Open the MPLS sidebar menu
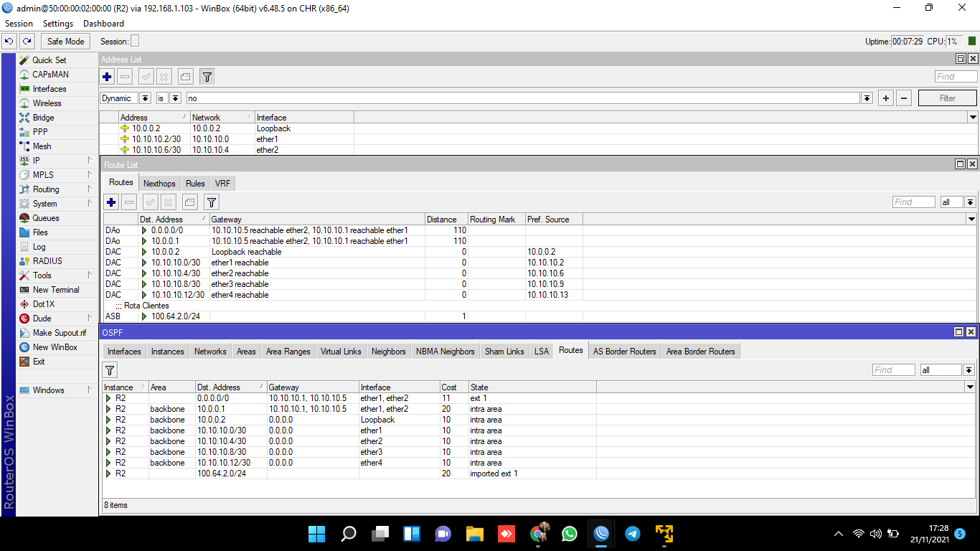980x551 pixels. tap(43, 175)
